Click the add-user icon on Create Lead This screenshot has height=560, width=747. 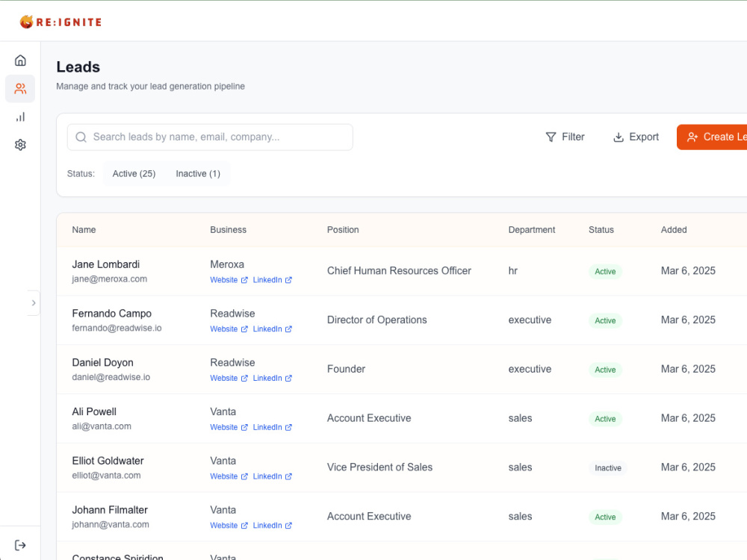click(x=692, y=137)
